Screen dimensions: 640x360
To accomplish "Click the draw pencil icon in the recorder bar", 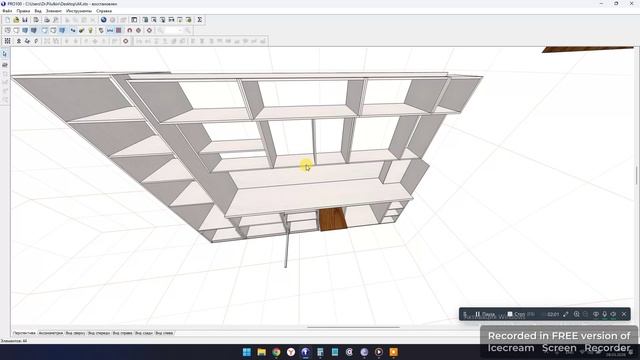I will coord(566,314).
